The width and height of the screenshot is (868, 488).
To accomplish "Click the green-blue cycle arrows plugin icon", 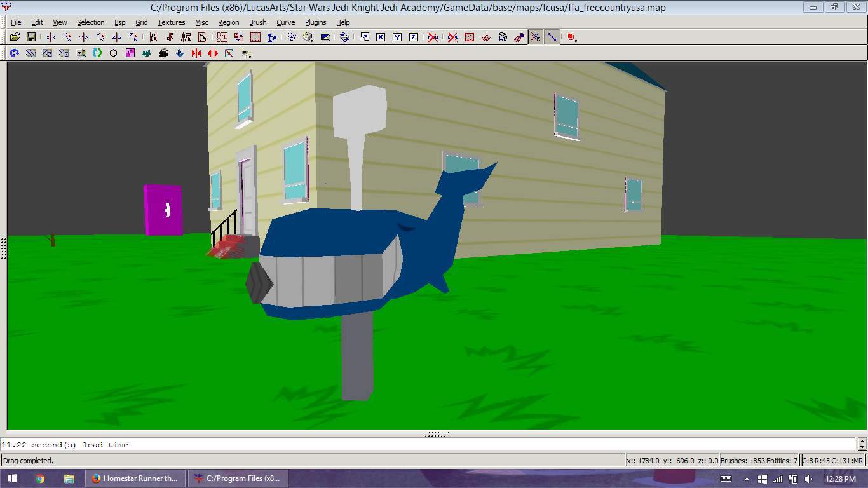I will [97, 53].
